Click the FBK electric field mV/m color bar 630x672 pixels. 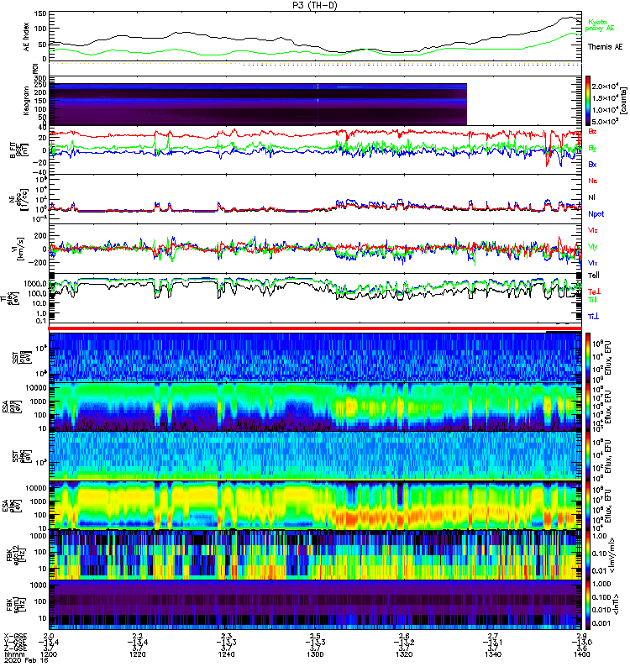pyautogui.click(x=588, y=555)
